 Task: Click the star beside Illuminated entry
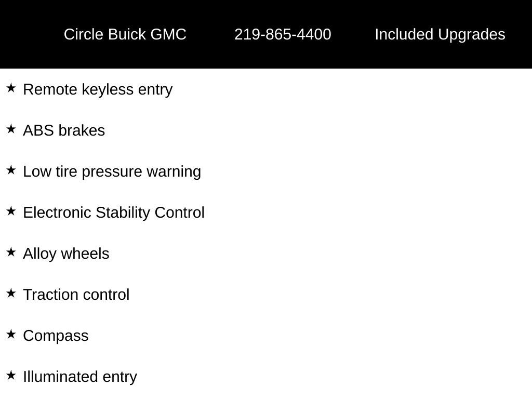coord(11,375)
